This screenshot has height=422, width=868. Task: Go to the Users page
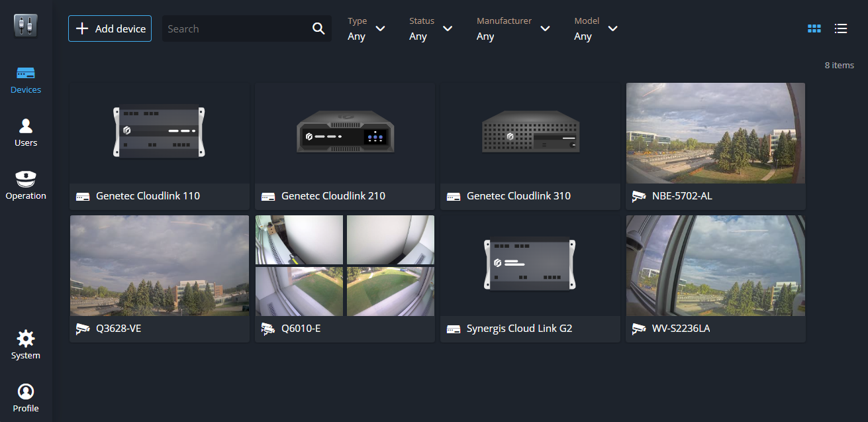click(26, 132)
